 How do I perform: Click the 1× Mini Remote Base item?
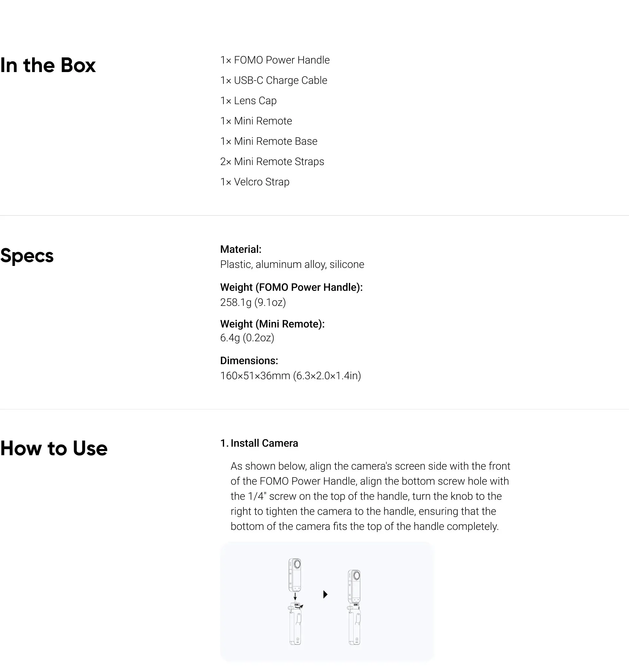coord(269,141)
